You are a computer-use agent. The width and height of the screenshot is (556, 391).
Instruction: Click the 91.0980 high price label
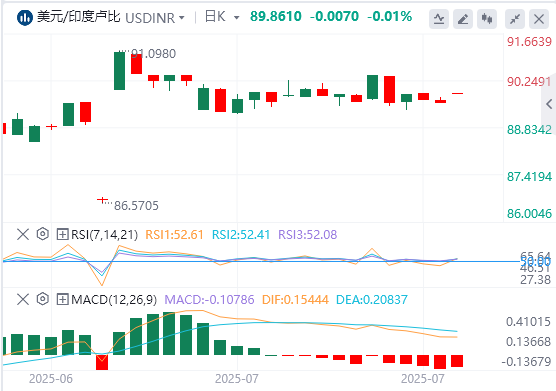153,54
